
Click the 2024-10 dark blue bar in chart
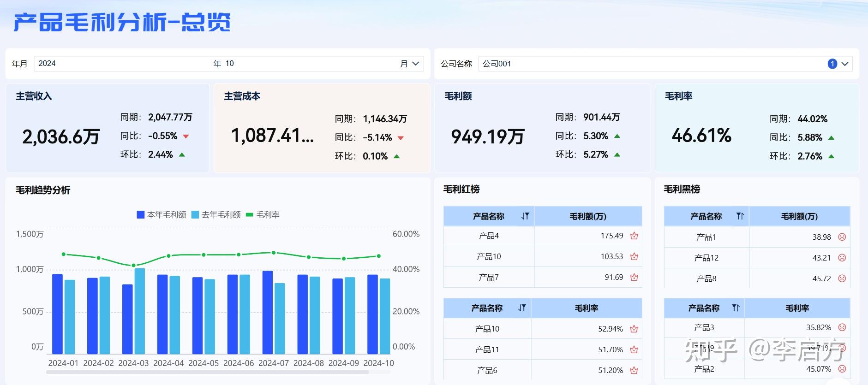pos(372,314)
